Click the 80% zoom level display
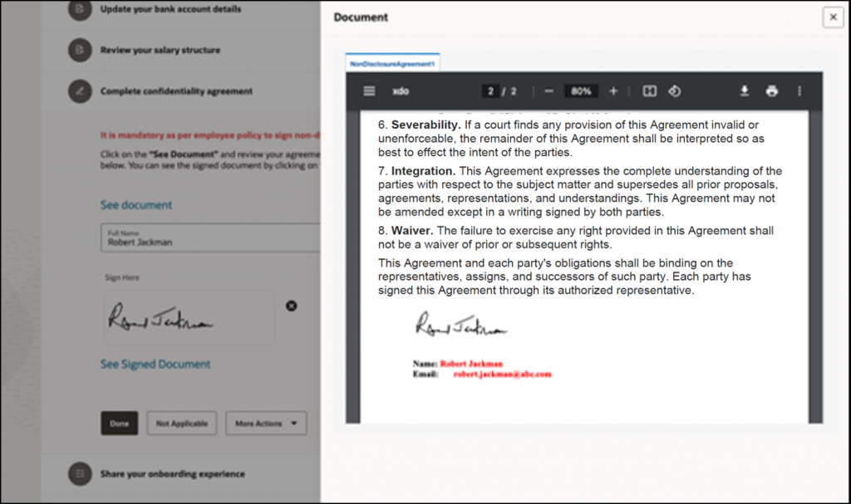This screenshot has width=851, height=504. point(580,91)
